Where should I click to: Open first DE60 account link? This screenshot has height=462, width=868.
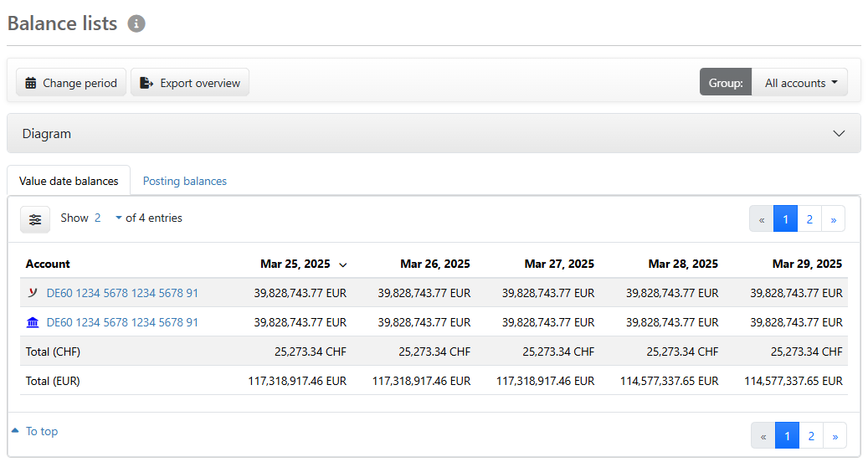[122, 293]
